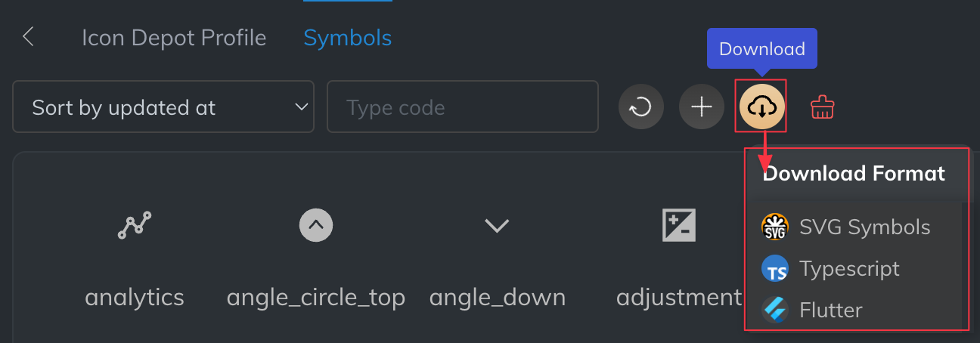Expand the 'Sort by updated at' dropdown

click(x=163, y=107)
